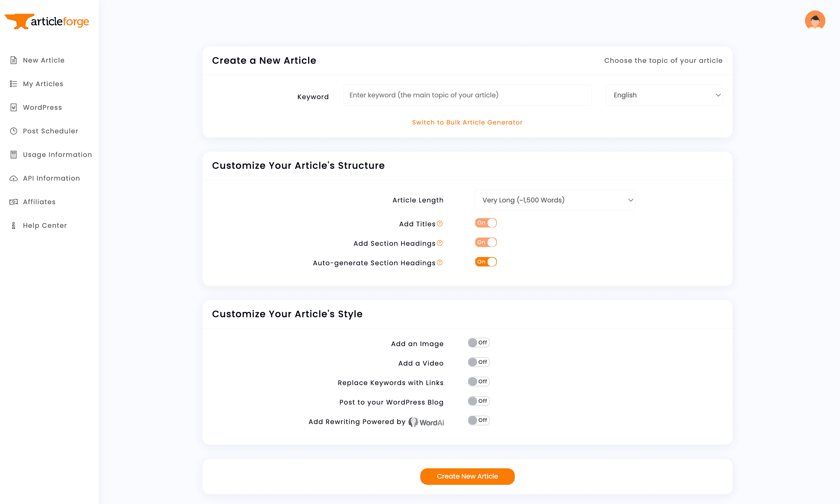Open the English language dropdown
Viewport: 840px width, 504px height.
pyautogui.click(x=664, y=95)
